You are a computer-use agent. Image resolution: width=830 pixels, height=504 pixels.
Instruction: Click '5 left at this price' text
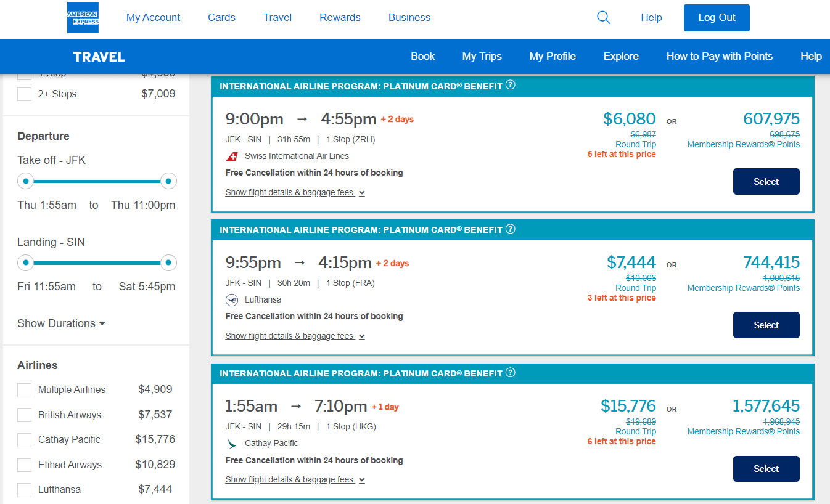tap(622, 154)
